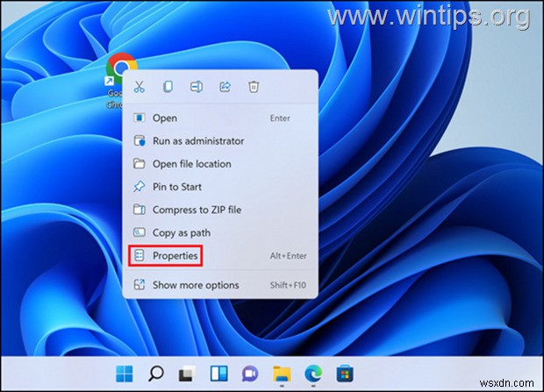Open the Widgets taskbar icon
This screenshot has width=544, height=392.
[x=219, y=374]
